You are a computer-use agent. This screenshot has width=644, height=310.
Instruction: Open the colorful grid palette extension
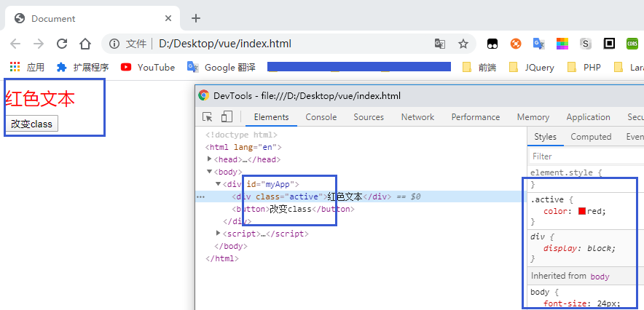[562, 44]
